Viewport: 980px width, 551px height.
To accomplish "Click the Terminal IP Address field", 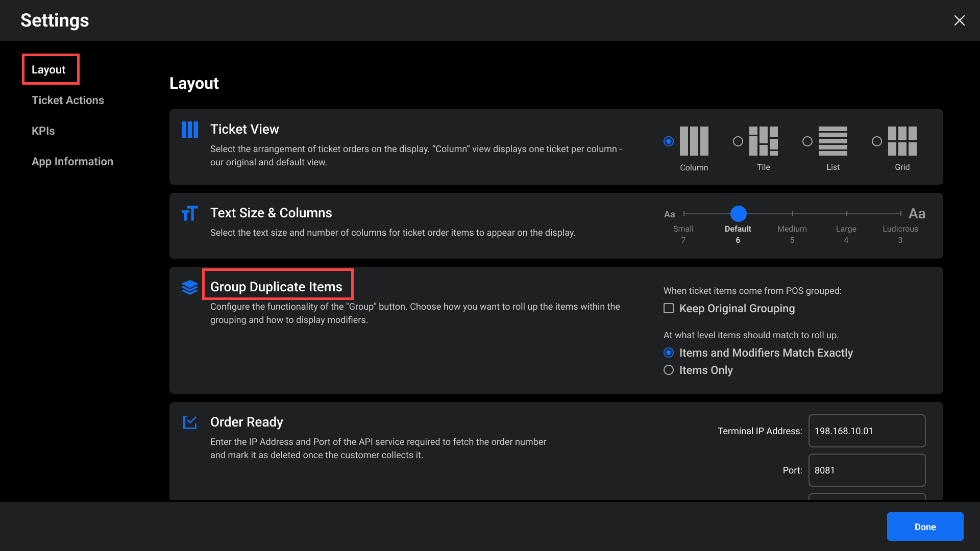I will click(x=867, y=431).
